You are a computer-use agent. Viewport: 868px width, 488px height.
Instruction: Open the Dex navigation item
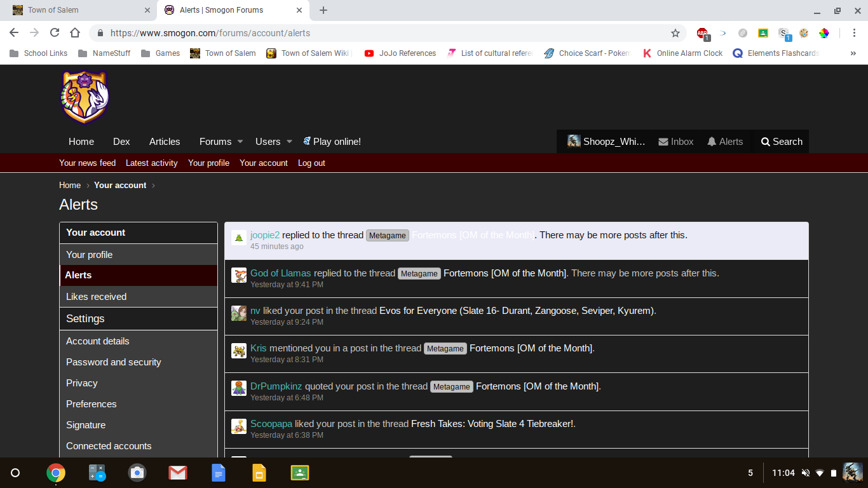[x=121, y=142]
